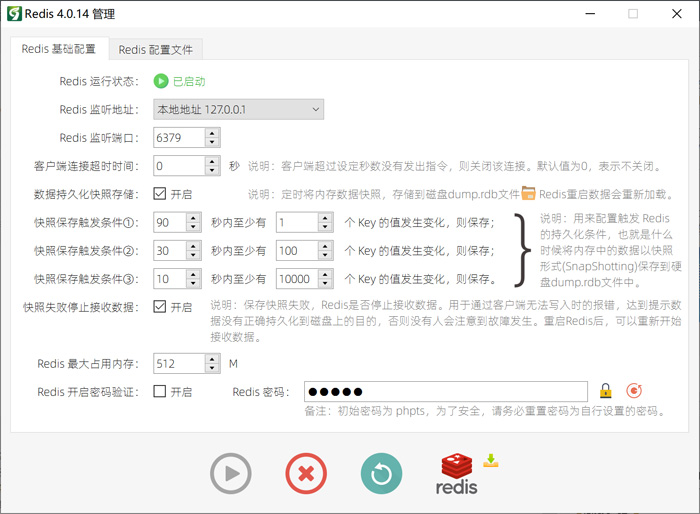Decrease condition ① seconds value 90
Viewport: 700px width, 514px height.
[193, 227]
